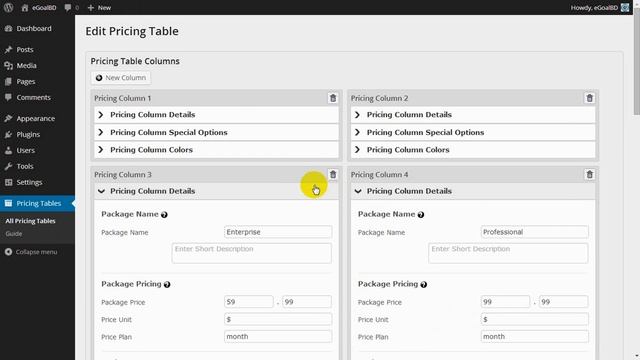Viewport: 640px width, 360px height.
Task: Collapse Column 4 Pricing Column Details
Action: (x=473, y=191)
